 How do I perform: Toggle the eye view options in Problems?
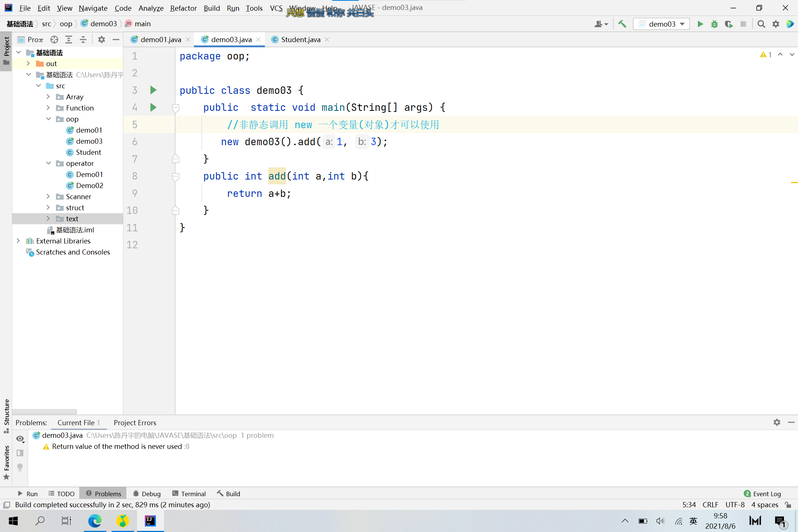click(20, 439)
